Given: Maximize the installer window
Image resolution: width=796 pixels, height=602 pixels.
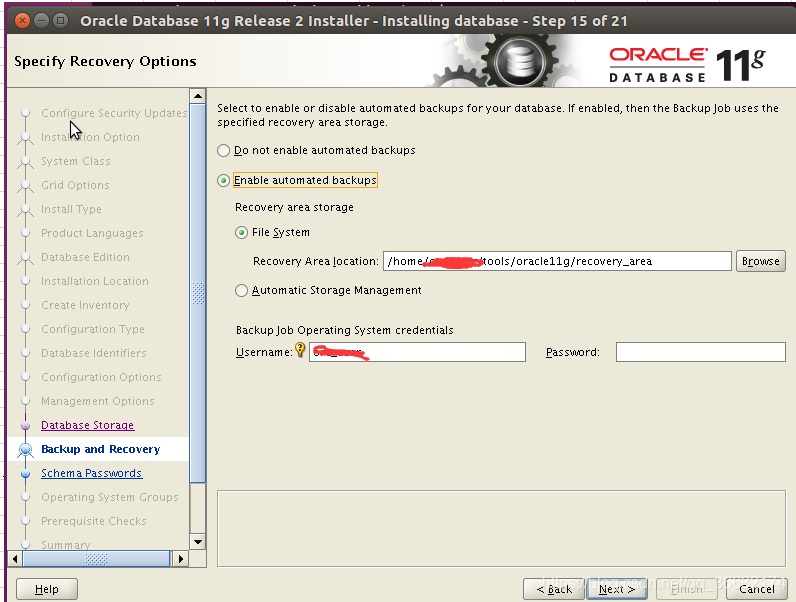Looking at the screenshot, I should [60, 21].
